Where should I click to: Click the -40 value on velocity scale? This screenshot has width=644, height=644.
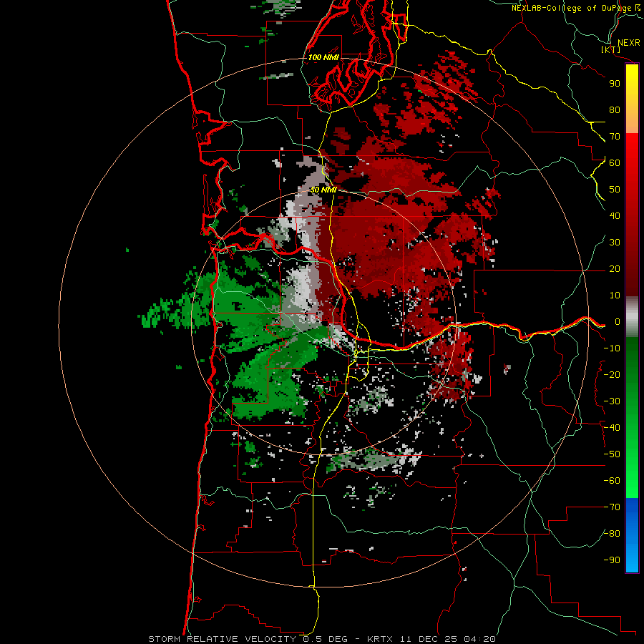point(612,428)
